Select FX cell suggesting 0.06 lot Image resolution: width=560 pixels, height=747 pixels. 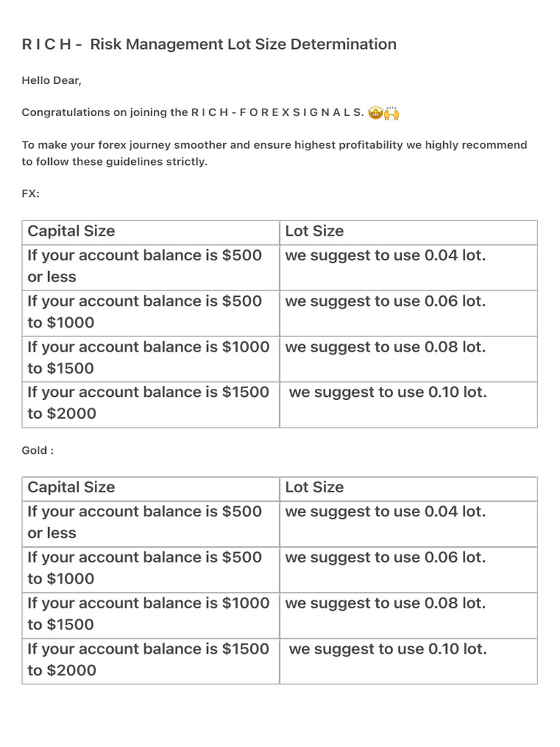click(408, 314)
